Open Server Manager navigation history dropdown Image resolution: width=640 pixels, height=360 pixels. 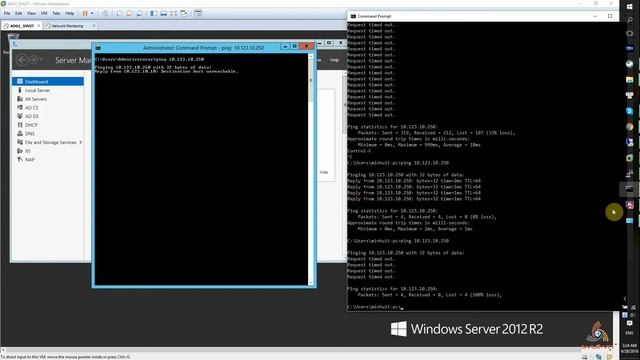(41, 60)
